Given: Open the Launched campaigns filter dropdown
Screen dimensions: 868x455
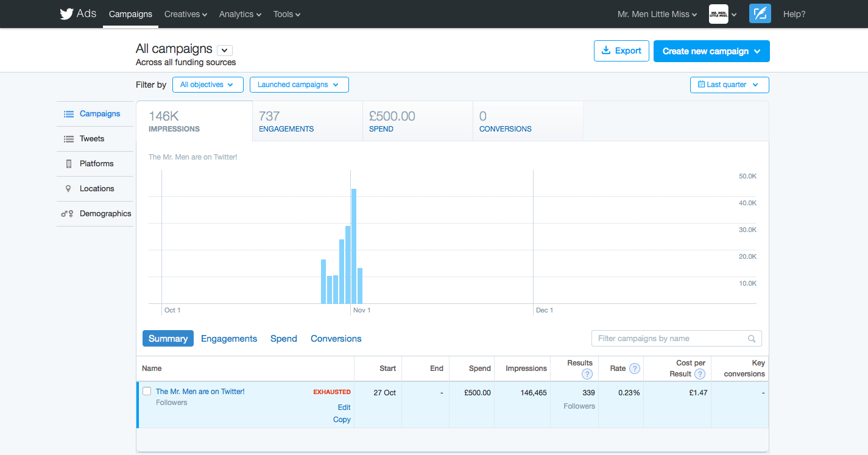Looking at the screenshot, I should pos(299,85).
